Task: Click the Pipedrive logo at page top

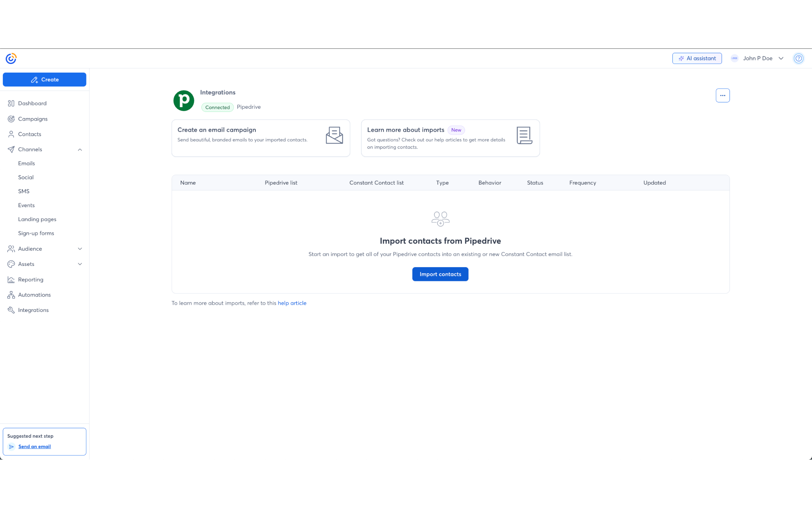Action: tap(183, 100)
